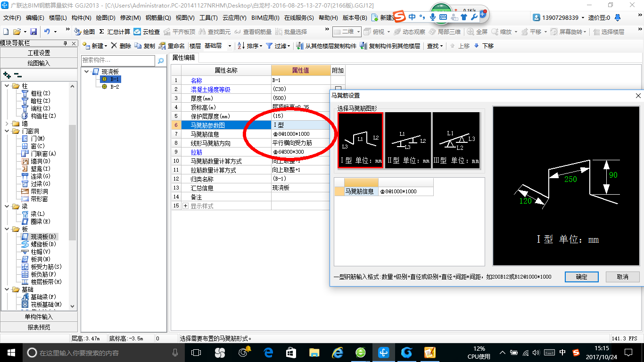Collapse the 梁 folder
Viewport: 644px width, 362px height.
coord(7,206)
